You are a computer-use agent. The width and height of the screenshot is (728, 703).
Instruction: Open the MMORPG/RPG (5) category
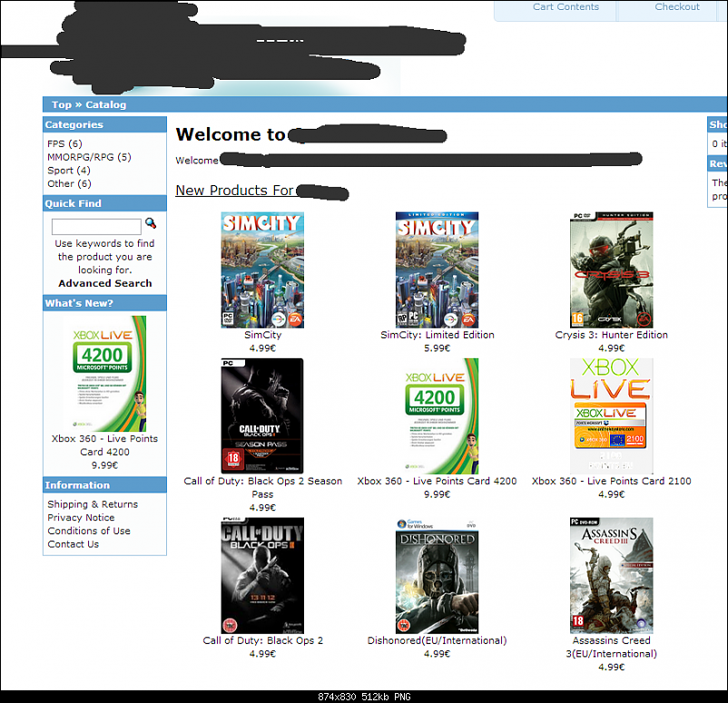89,157
